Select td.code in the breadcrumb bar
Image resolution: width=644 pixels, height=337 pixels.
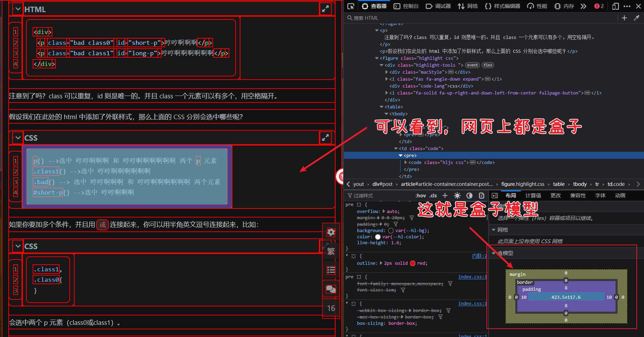pyautogui.click(x=616, y=184)
